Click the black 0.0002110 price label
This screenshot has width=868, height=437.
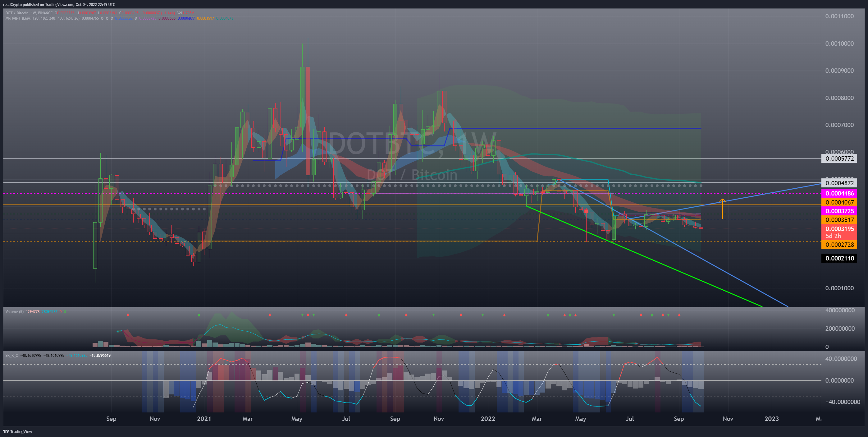point(839,259)
